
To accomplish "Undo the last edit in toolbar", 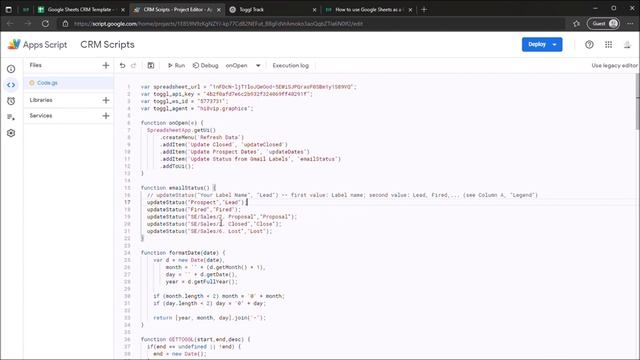I will (122, 65).
